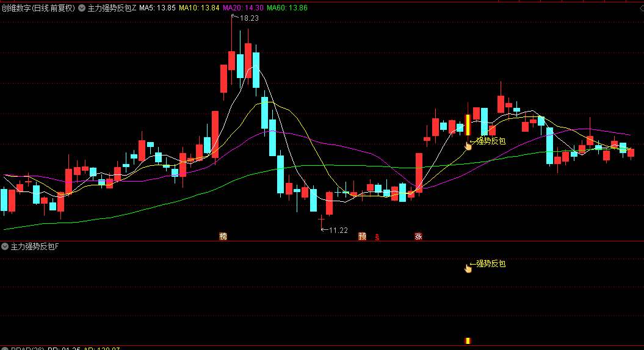Select the 创维数字(日线,前复权) chart title
Viewport: 644px width, 350px height.
tap(38, 8)
